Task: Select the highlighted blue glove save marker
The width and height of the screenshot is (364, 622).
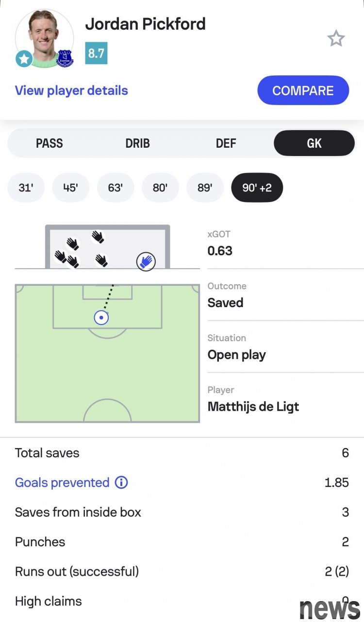Action: pyautogui.click(x=146, y=261)
